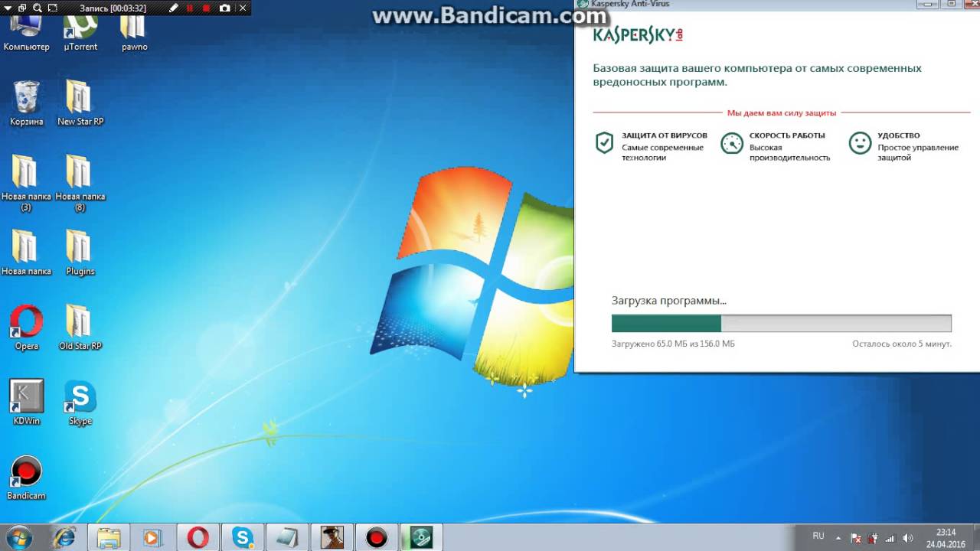980x551 pixels.
Task: Pause the Bandicam recording
Action: tap(190, 8)
